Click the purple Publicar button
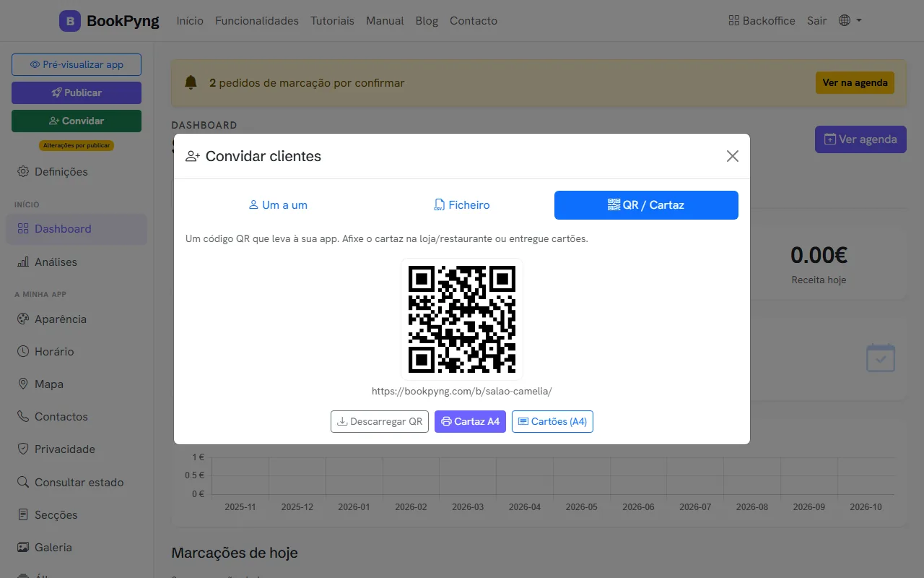Image resolution: width=924 pixels, height=578 pixels. tap(77, 92)
